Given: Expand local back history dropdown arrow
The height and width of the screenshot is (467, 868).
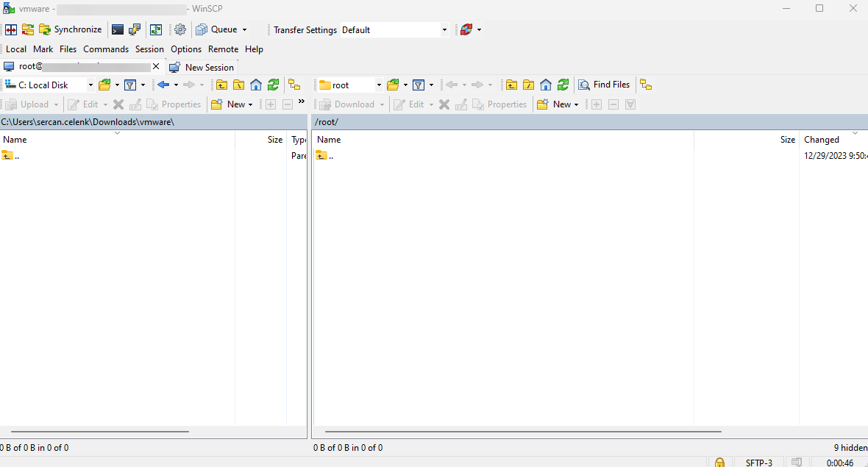Looking at the screenshot, I should coord(176,85).
